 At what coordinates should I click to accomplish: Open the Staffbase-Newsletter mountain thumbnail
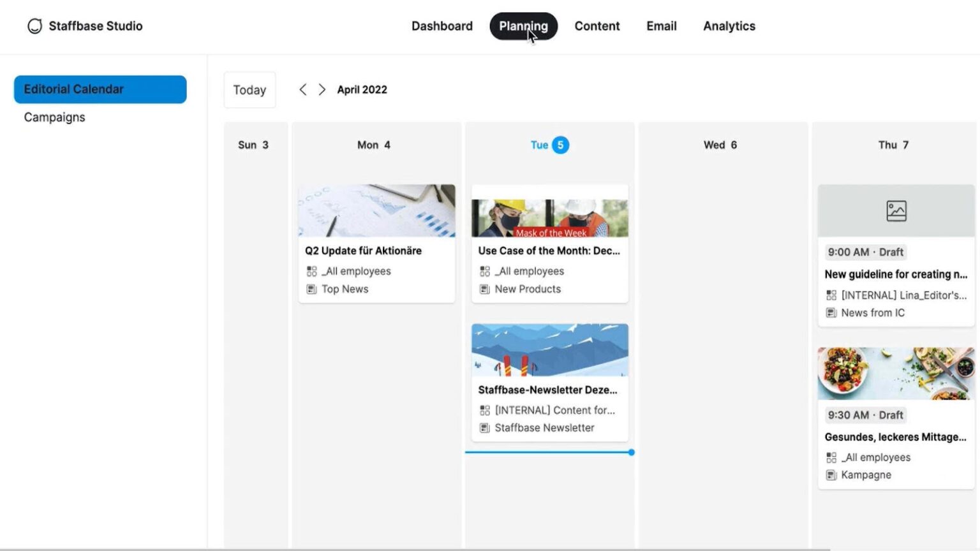[x=549, y=349]
